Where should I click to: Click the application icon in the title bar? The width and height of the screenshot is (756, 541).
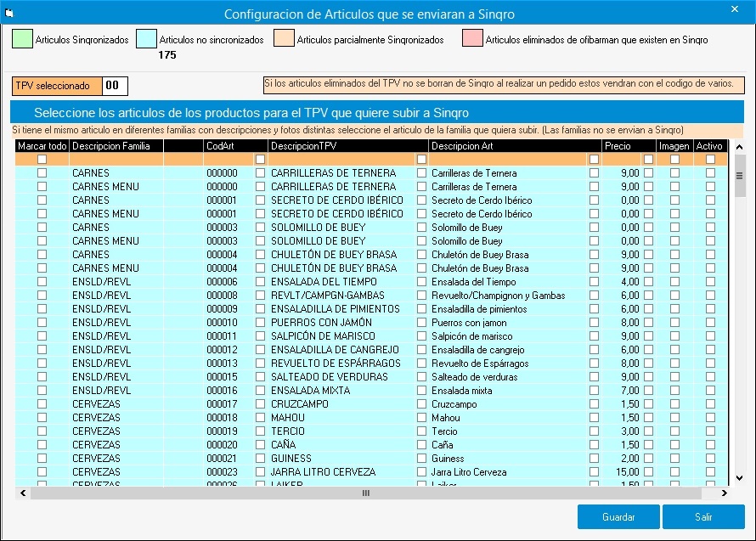pos(8,14)
